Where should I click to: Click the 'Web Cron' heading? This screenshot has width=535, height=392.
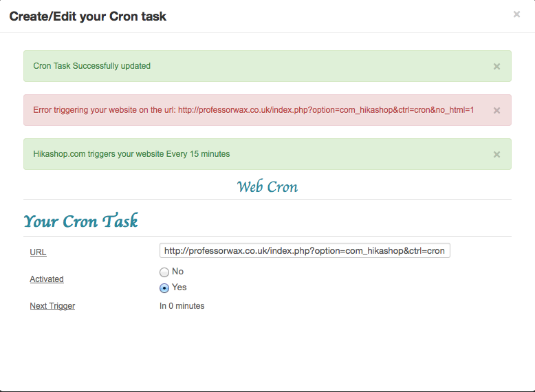click(x=267, y=186)
